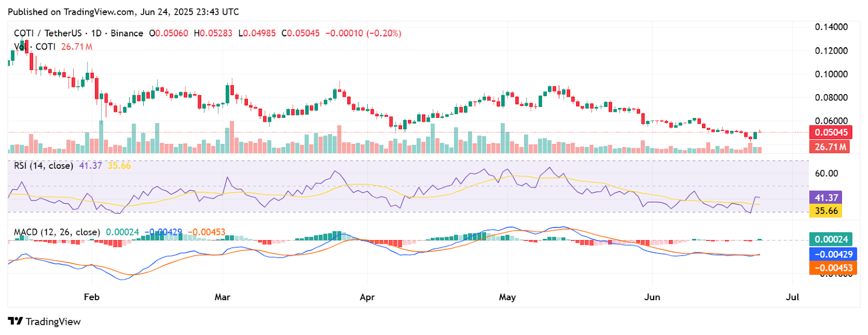Click the Jun label on the time axis

point(652,297)
